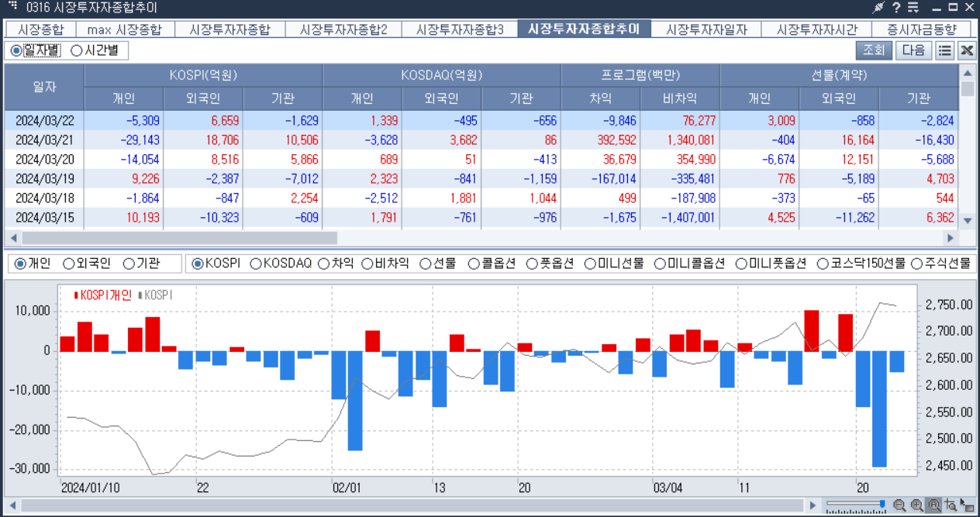Click the grey KOSPI legend entry
This screenshot has height=517, width=980.
click(155, 295)
